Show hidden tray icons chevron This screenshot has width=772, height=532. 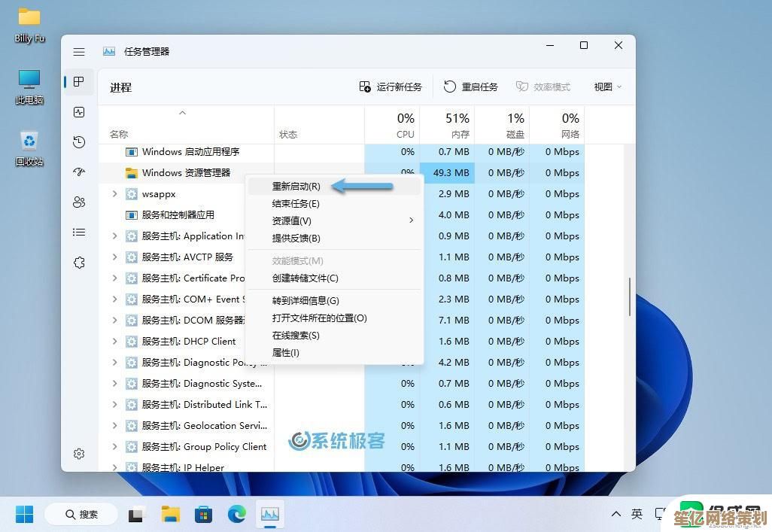[616, 514]
